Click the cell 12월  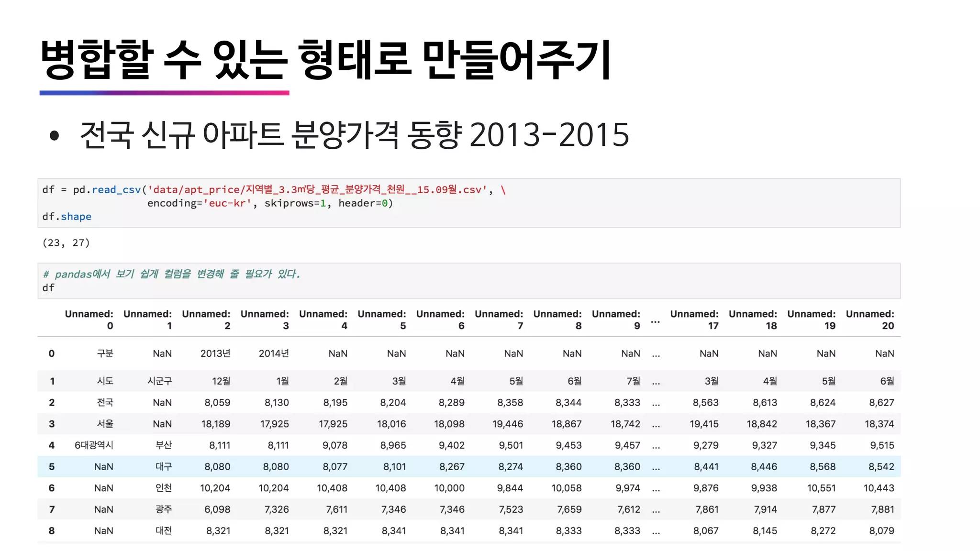click(x=221, y=381)
